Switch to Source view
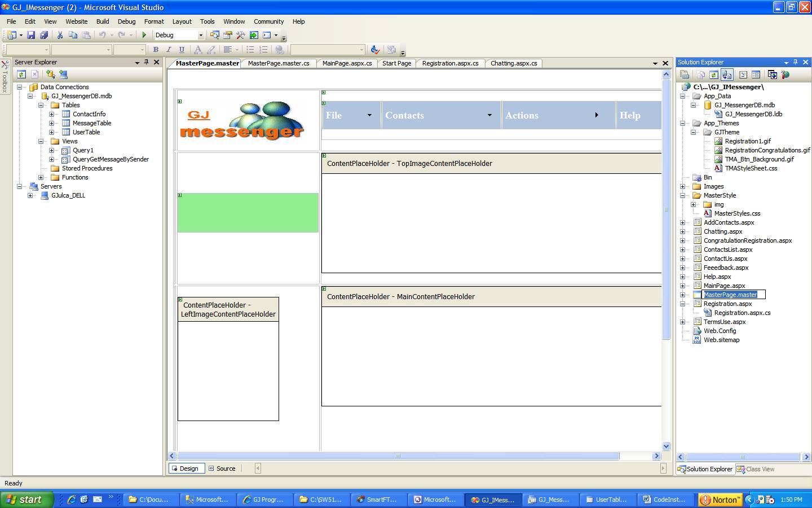 click(222, 468)
